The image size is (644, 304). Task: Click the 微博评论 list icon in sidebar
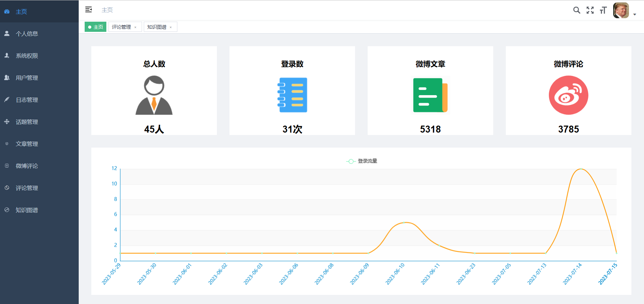click(7, 166)
